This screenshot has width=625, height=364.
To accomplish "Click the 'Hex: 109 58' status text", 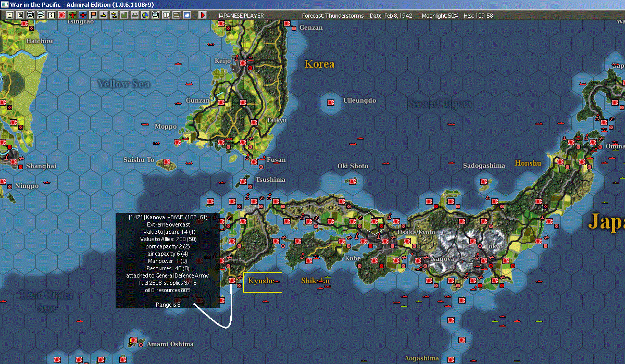I will [x=478, y=16].
